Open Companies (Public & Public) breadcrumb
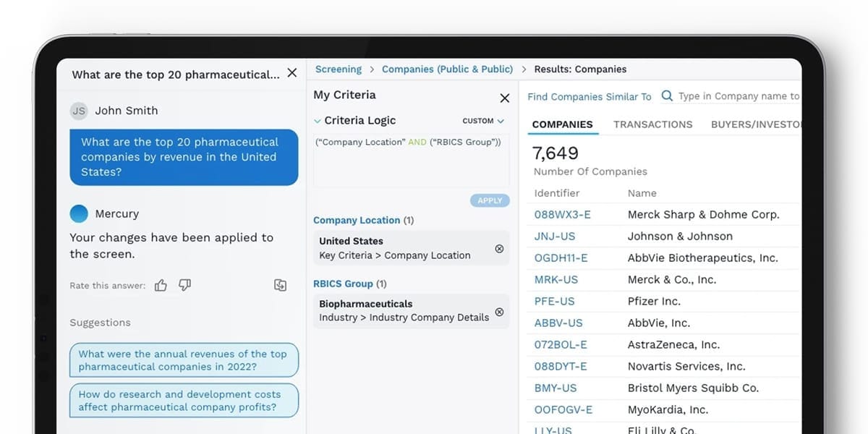The image size is (868, 434). click(x=447, y=69)
